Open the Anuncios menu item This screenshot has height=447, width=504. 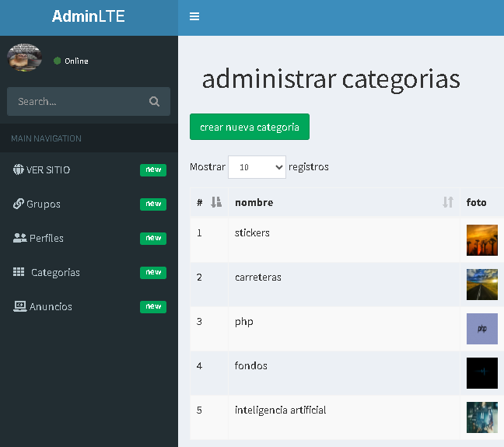(51, 306)
